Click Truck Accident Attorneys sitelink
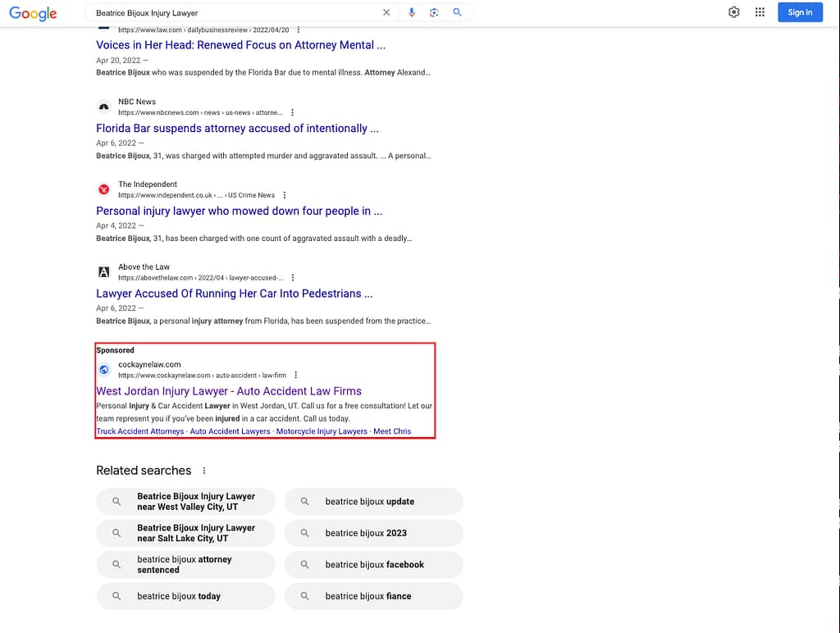840x633 pixels. (x=139, y=431)
